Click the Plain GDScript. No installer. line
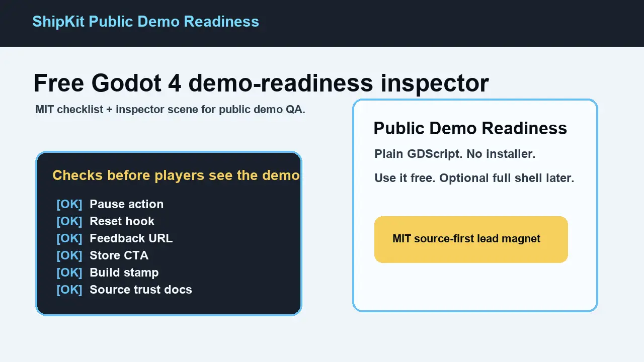Image resolution: width=644 pixels, height=362 pixels. (455, 154)
